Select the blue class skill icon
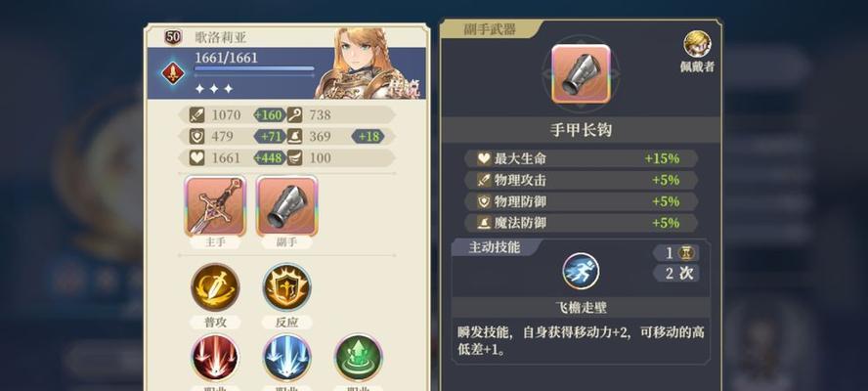This screenshot has width=868, height=391. [286, 359]
